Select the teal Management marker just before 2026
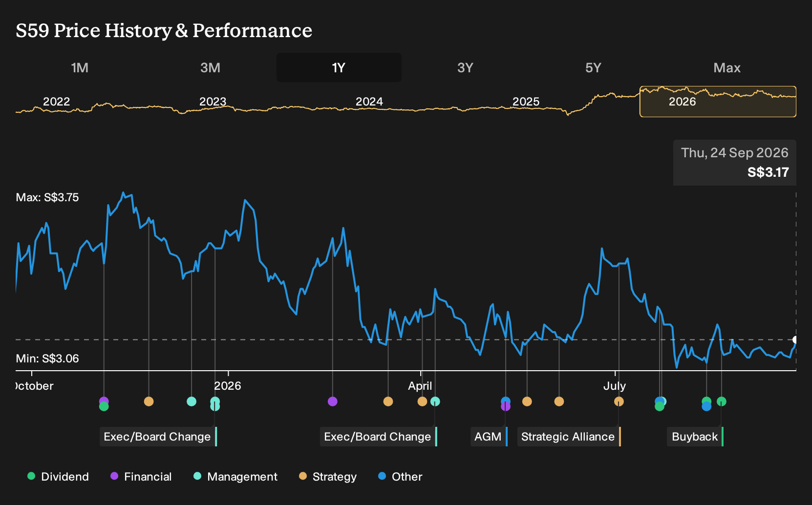Viewport: 812px width, 505px height. coord(192,401)
